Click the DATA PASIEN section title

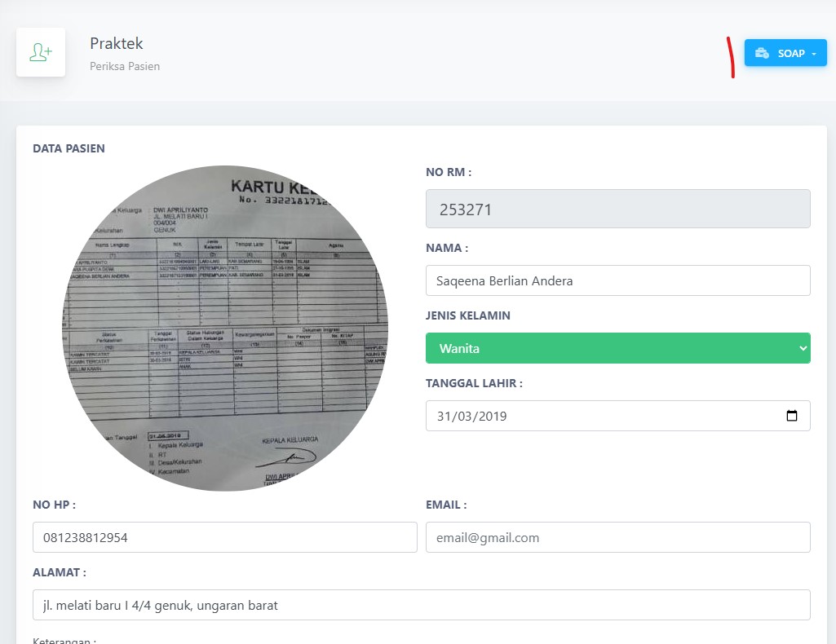[x=69, y=148]
